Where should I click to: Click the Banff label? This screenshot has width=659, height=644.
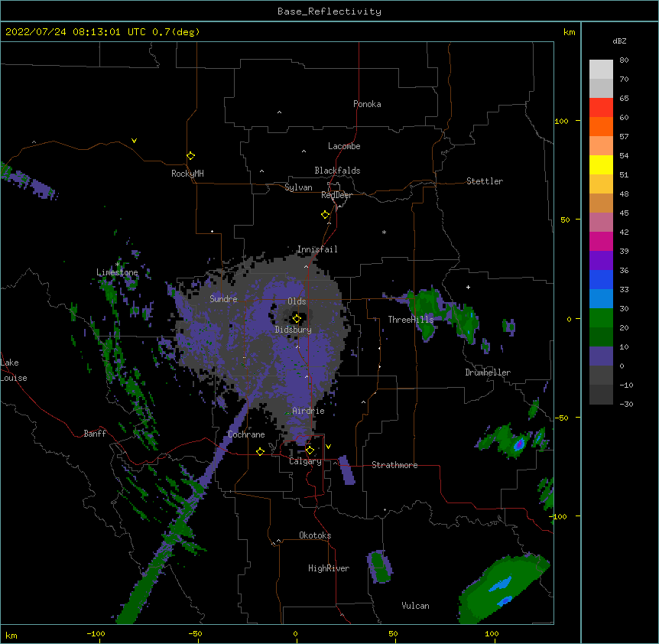pos(95,434)
